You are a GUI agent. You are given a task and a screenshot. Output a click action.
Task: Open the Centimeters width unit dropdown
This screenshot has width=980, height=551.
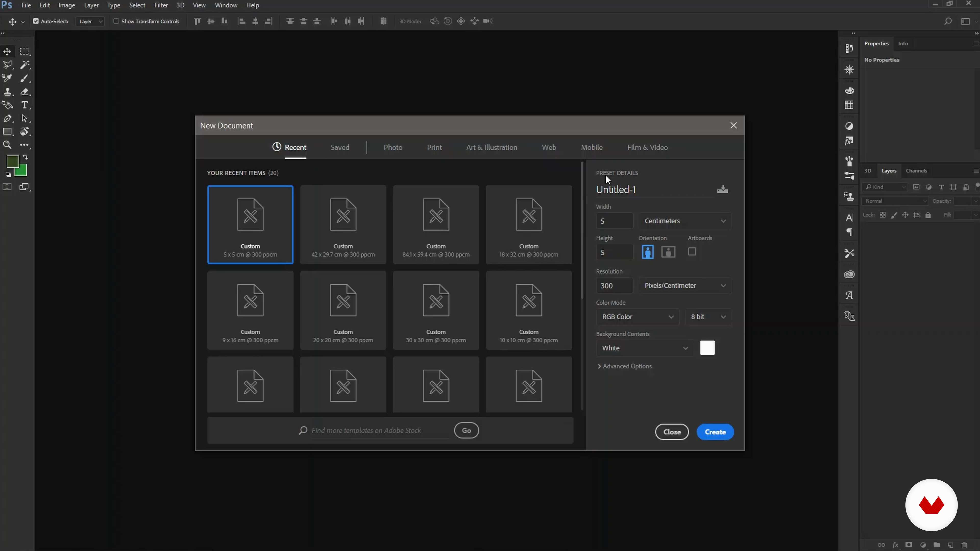click(x=685, y=221)
